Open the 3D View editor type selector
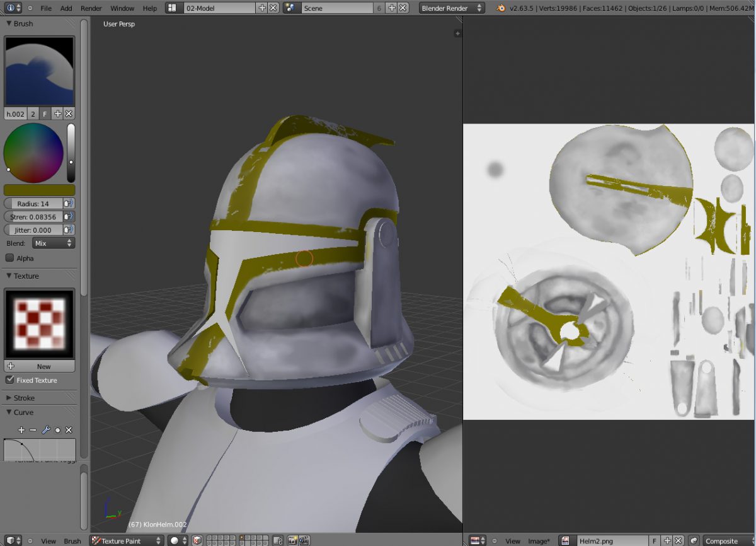 (14, 540)
